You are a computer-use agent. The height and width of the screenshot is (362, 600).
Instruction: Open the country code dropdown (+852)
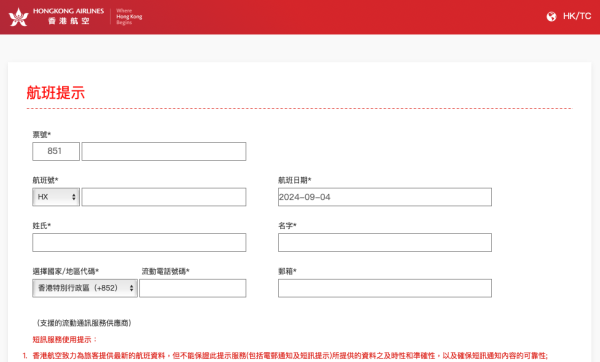click(85, 288)
